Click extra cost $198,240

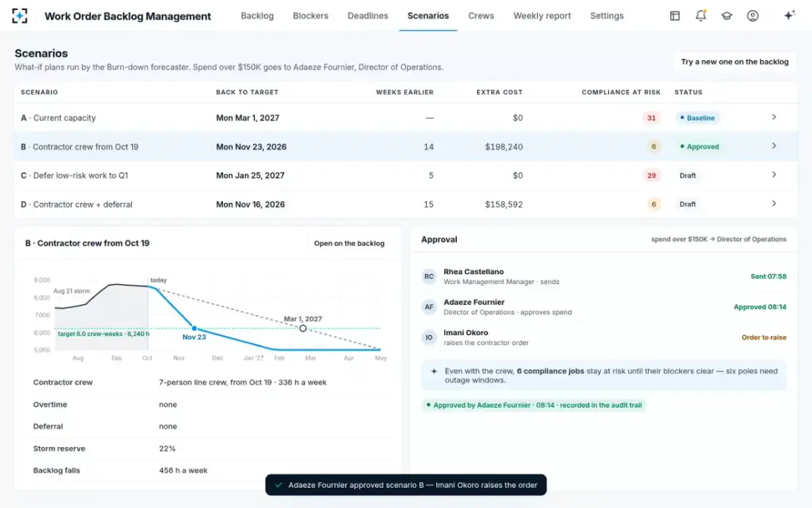504,146
